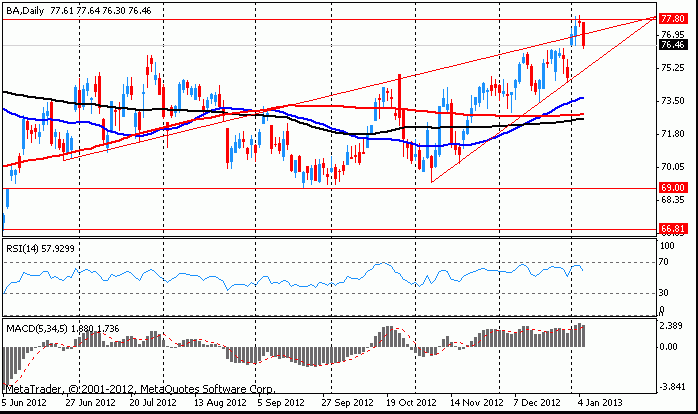Click the RSI 30 level label
Screen dimensions: 698x414
click(x=664, y=292)
